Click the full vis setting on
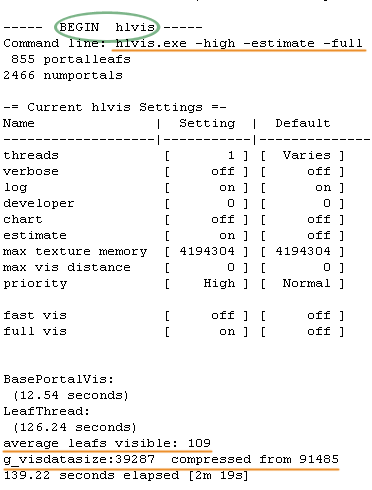 227,331
